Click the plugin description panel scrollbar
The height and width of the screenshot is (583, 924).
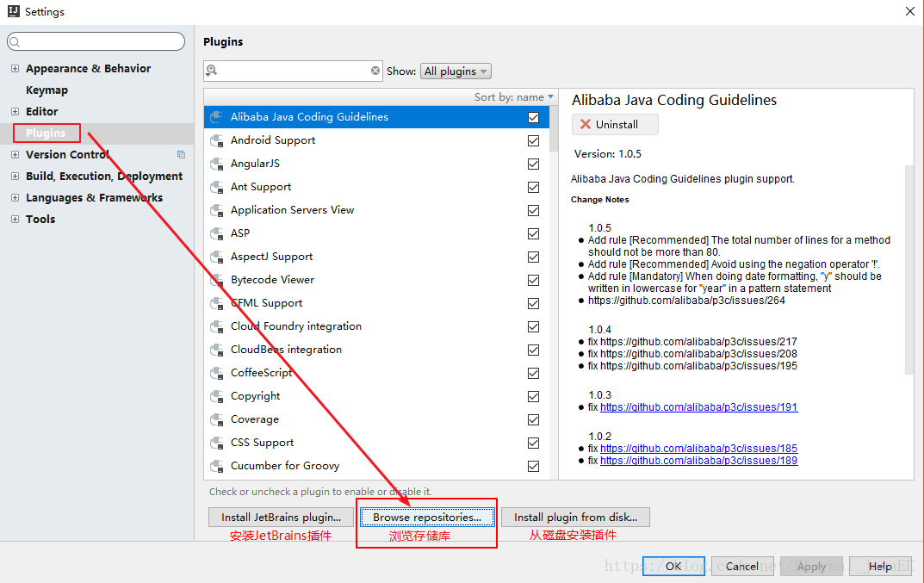pos(909,270)
